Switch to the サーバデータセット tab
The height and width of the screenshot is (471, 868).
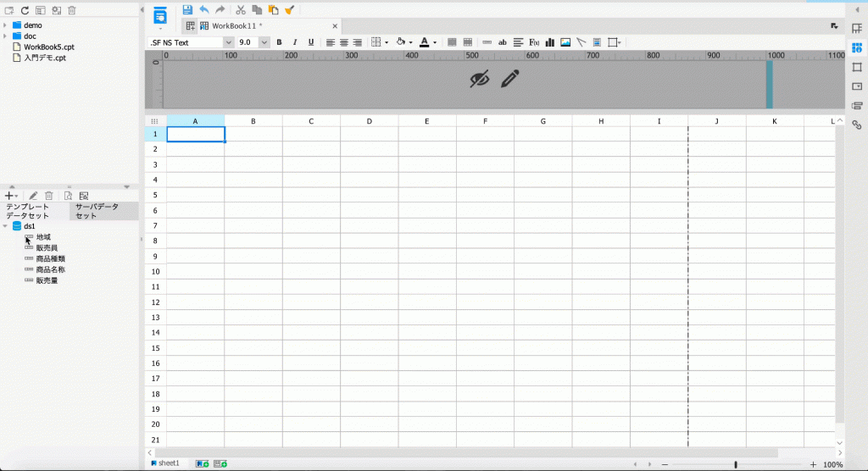click(x=104, y=211)
